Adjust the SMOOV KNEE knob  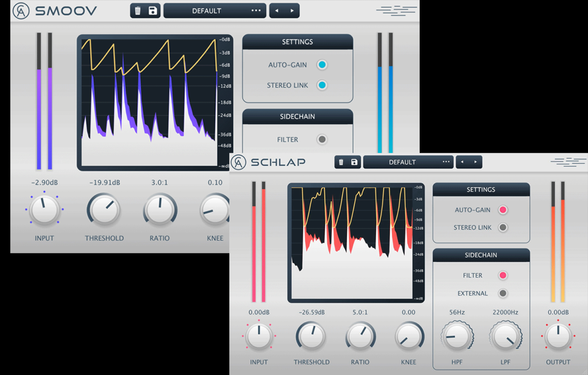pyautogui.click(x=215, y=210)
